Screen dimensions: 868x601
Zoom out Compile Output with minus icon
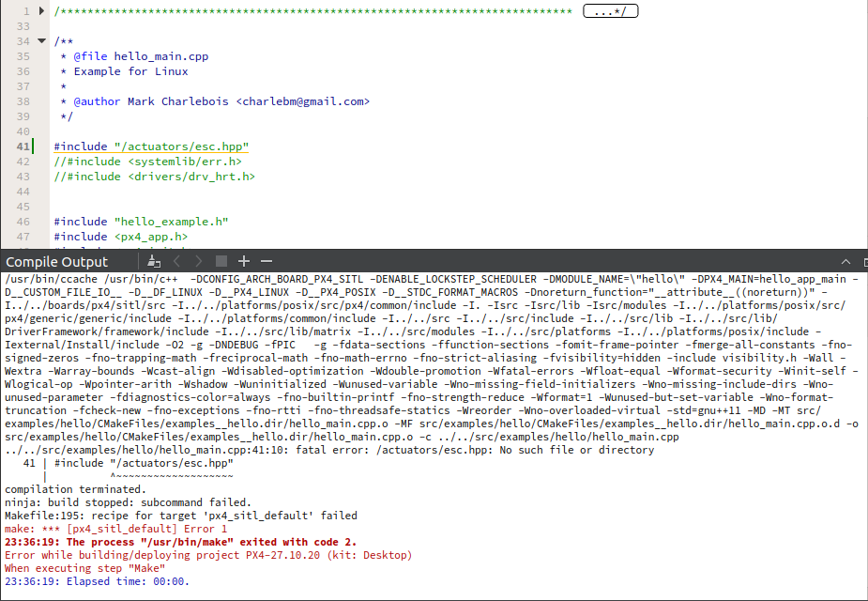(266, 261)
